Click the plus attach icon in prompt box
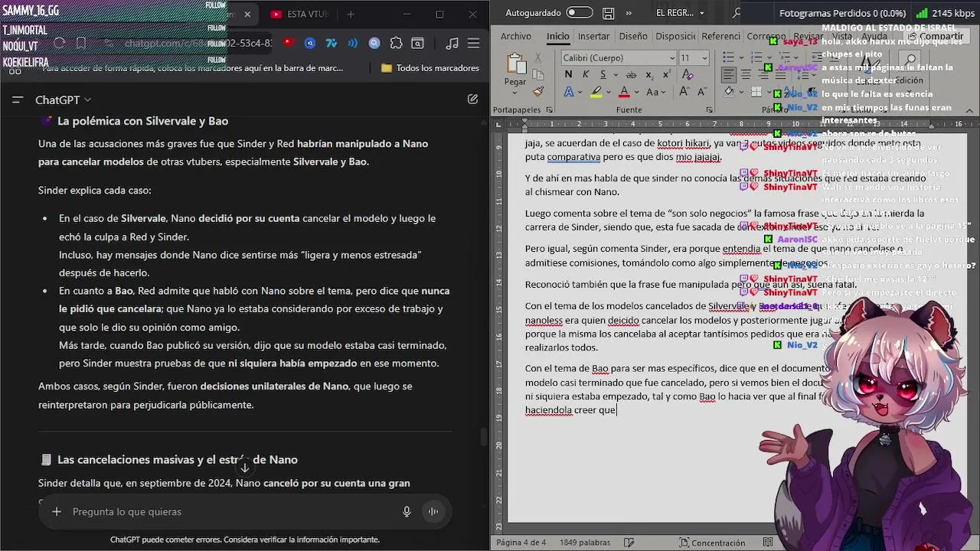Viewport: 980px width, 551px height. (x=57, y=511)
